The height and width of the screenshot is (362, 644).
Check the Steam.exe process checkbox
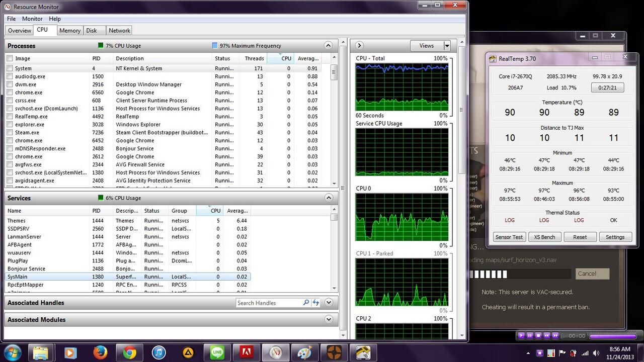click(10, 133)
